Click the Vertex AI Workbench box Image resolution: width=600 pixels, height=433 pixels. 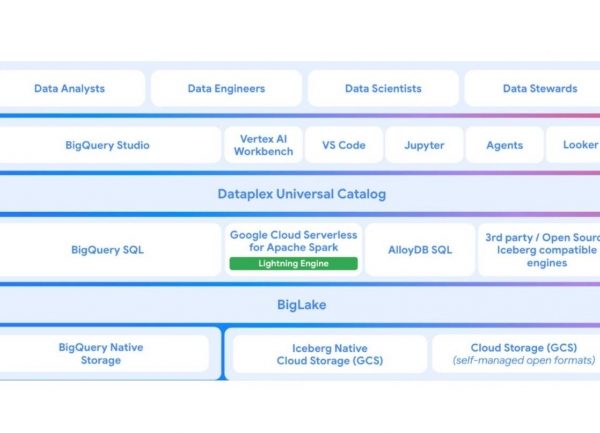(263, 145)
